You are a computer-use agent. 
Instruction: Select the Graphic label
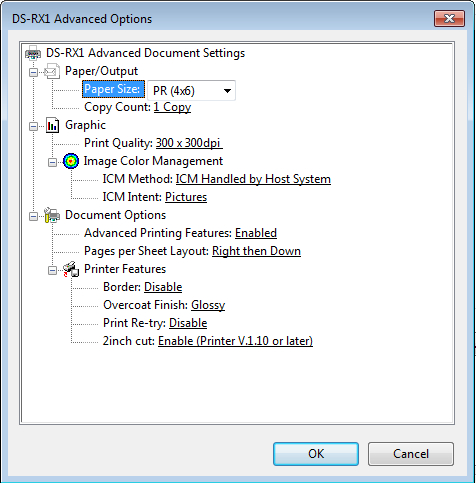[85, 125]
